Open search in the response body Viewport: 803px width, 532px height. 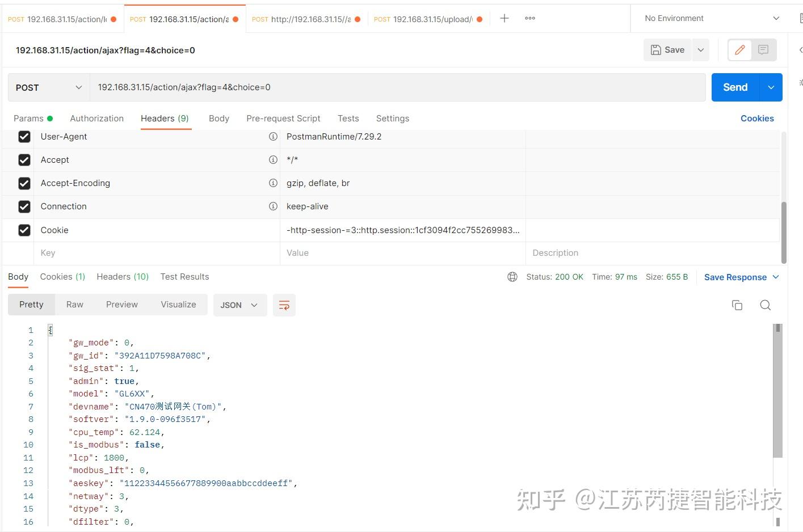(x=765, y=305)
